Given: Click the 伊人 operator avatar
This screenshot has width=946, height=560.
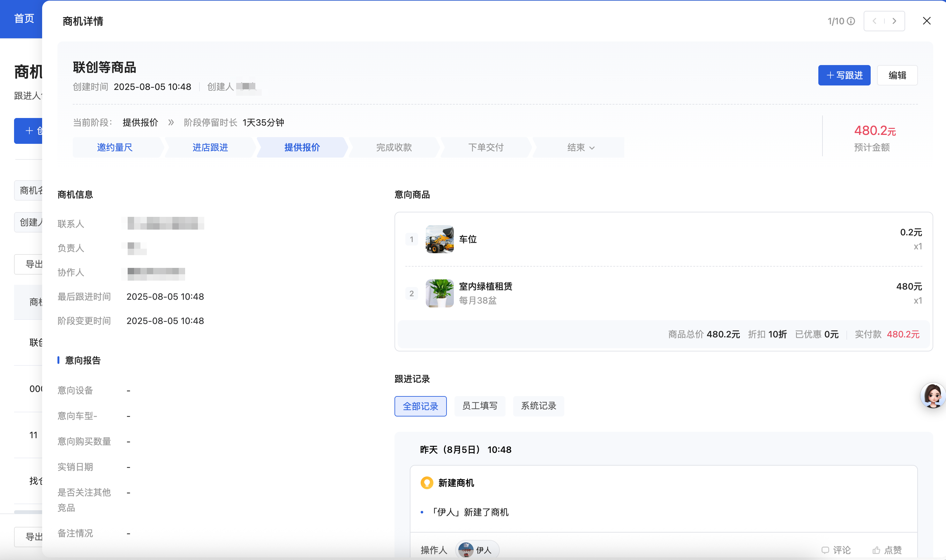Looking at the screenshot, I should click(466, 550).
